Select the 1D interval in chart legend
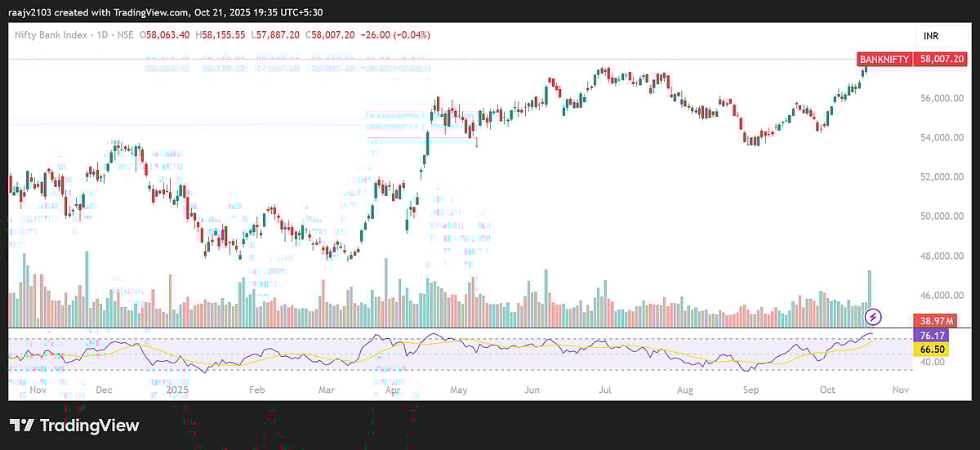Viewport: 980px width, 450px height. 100,35
